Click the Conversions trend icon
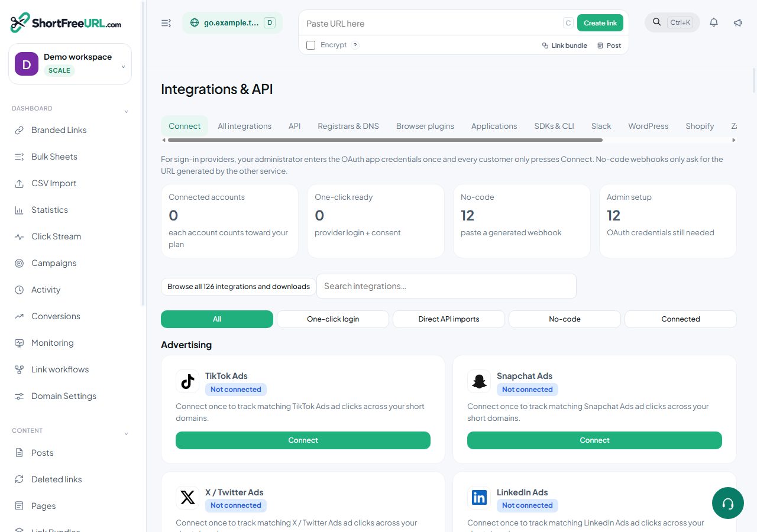Viewport: 757px width, 532px height. (20, 316)
